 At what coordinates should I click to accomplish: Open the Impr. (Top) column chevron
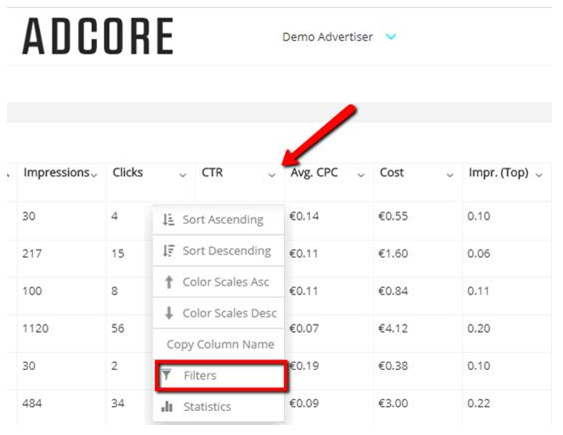(539, 175)
